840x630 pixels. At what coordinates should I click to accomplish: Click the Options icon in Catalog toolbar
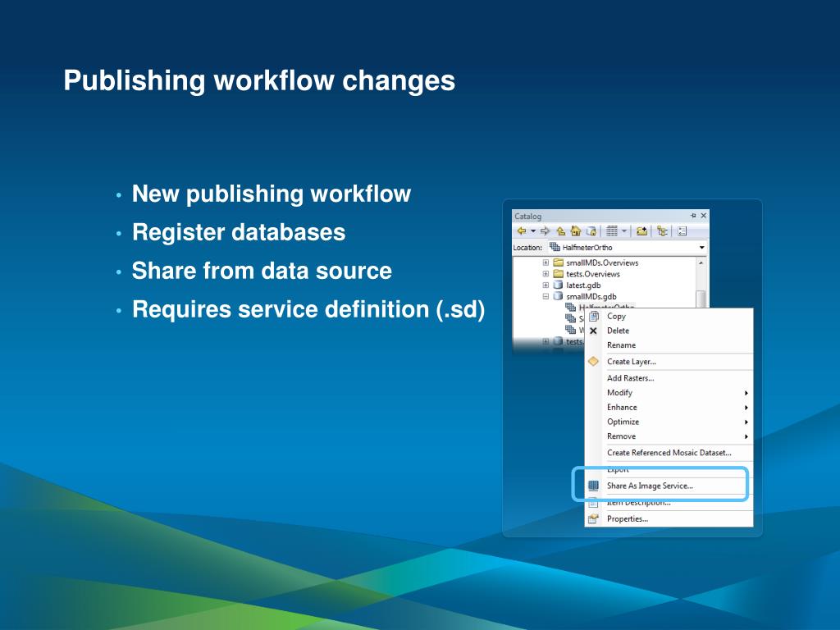pyautogui.click(x=682, y=231)
